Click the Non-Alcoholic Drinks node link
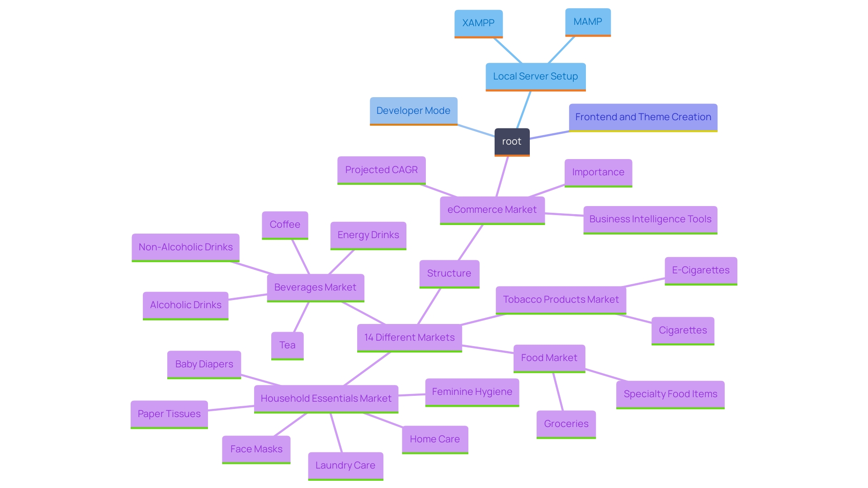Image resolution: width=868 pixels, height=488 pixels. pyautogui.click(x=185, y=248)
